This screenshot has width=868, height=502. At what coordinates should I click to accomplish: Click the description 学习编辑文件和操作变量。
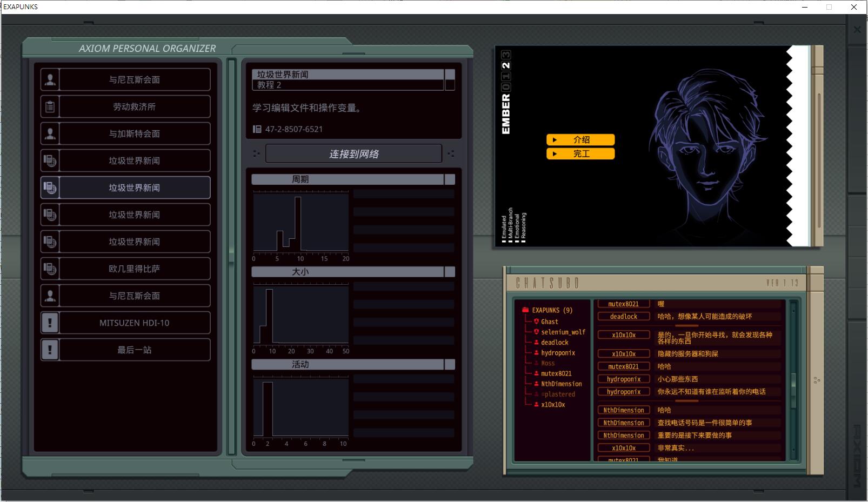click(307, 108)
